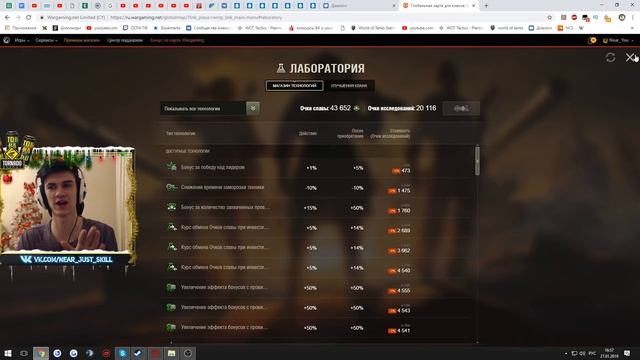Click the Chrome icon in the taskbar
Screen dimensions: 640x360
pyautogui.click(x=41, y=353)
